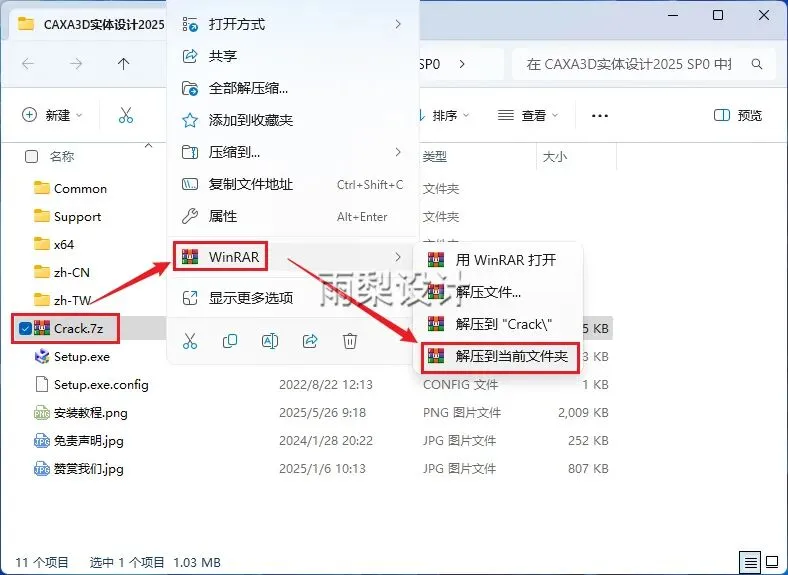Select the zh-TW folder name
This screenshot has height=575, width=788.
(x=72, y=301)
